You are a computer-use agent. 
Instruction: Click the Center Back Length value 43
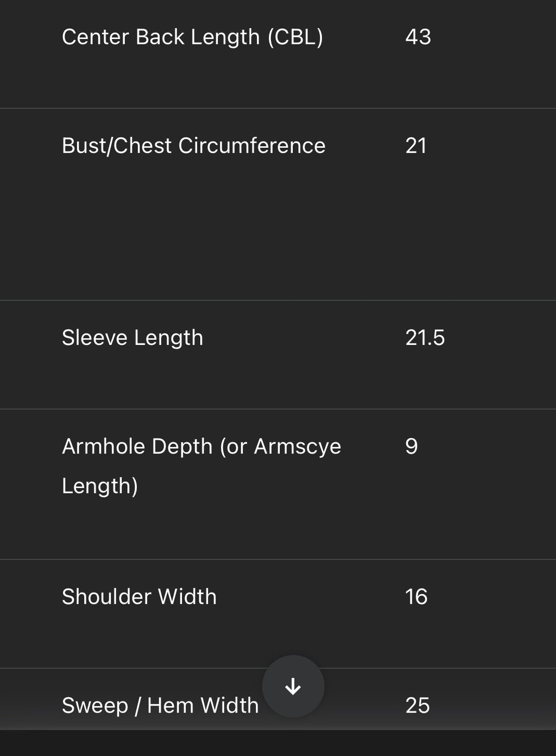pos(418,37)
